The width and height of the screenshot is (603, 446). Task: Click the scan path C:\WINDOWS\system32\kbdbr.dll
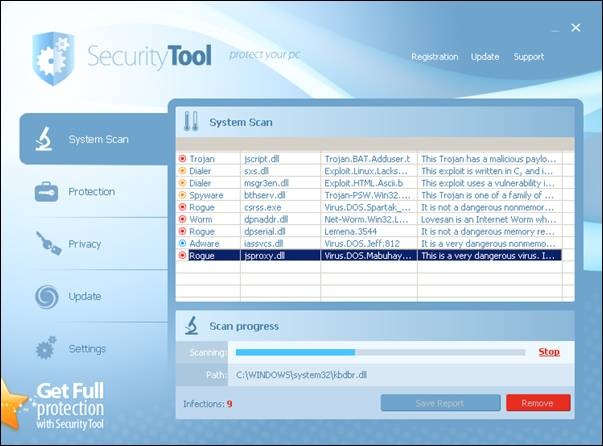click(x=301, y=375)
